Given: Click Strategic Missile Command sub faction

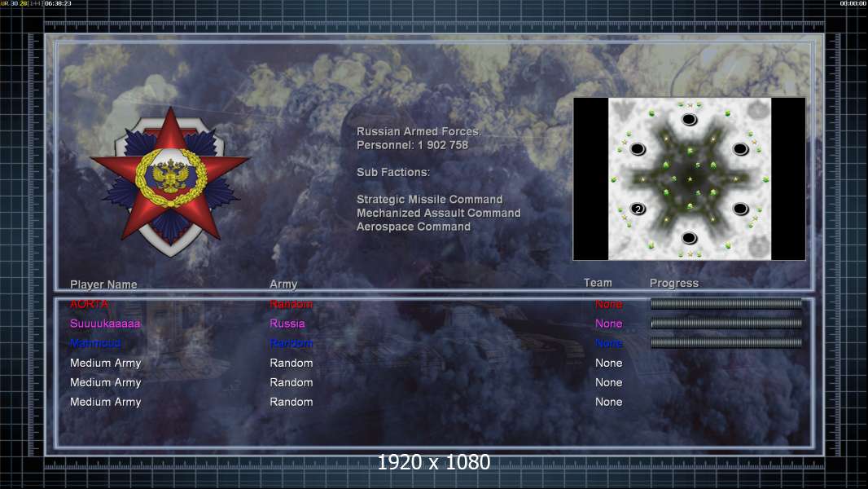Looking at the screenshot, I should point(430,200).
